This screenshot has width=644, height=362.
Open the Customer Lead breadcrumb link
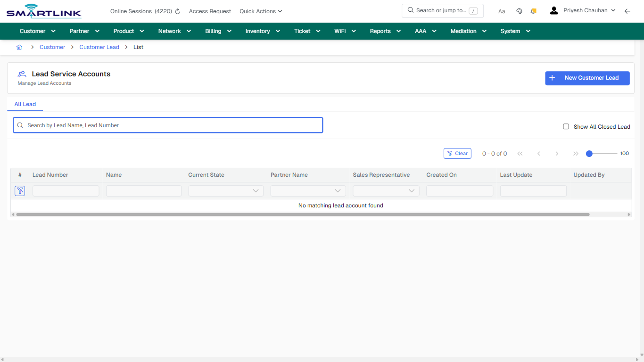[99, 47]
